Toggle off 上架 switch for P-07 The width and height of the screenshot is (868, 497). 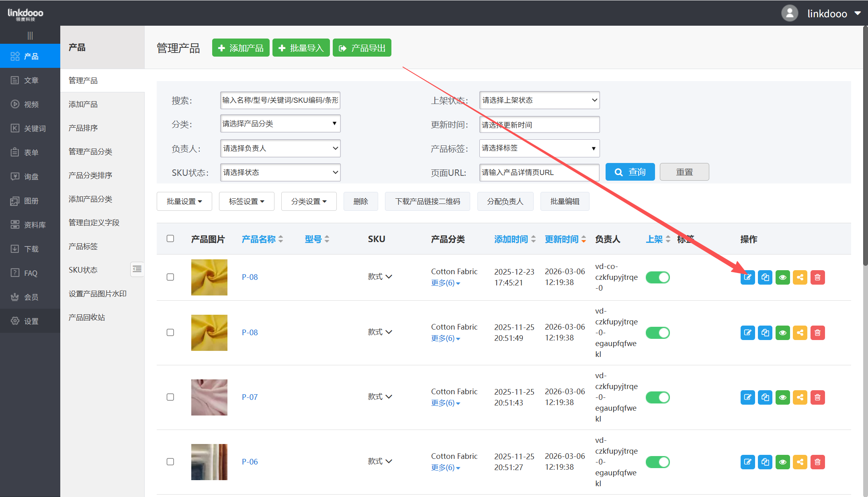coord(657,397)
